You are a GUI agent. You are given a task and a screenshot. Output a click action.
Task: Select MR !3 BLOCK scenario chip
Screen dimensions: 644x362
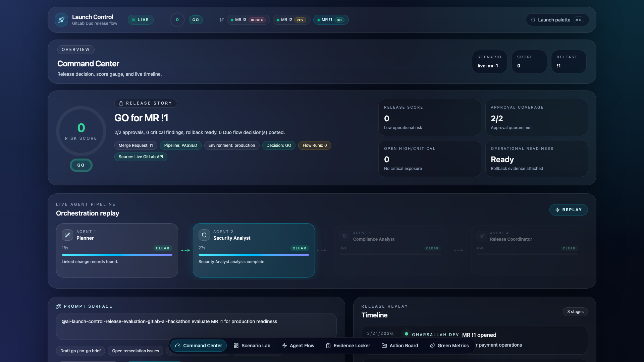(248, 20)
